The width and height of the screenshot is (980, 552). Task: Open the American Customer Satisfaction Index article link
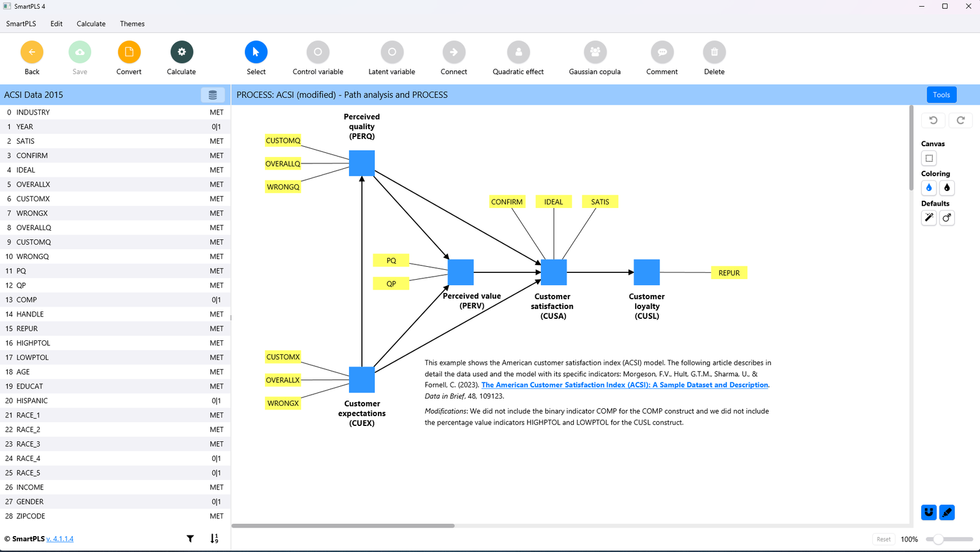coord(625,385)
